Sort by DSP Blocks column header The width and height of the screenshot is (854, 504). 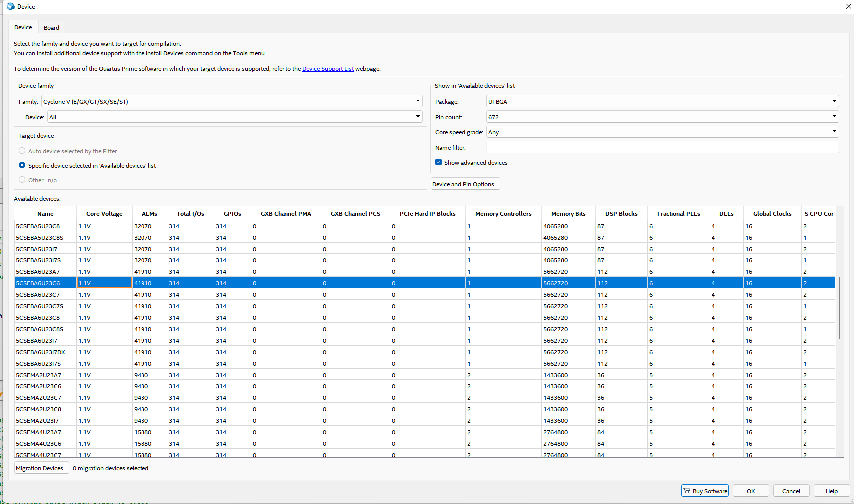point(621,213)
